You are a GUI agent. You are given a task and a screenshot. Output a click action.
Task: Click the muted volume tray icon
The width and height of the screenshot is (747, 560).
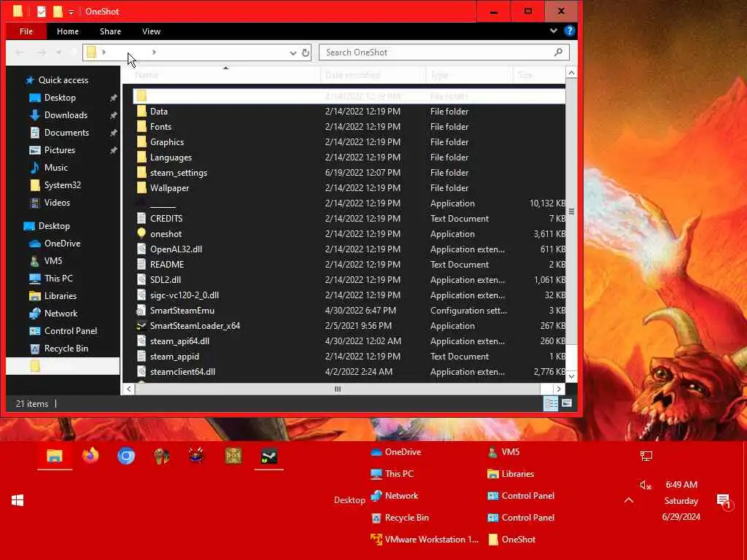tap(646, 485)
